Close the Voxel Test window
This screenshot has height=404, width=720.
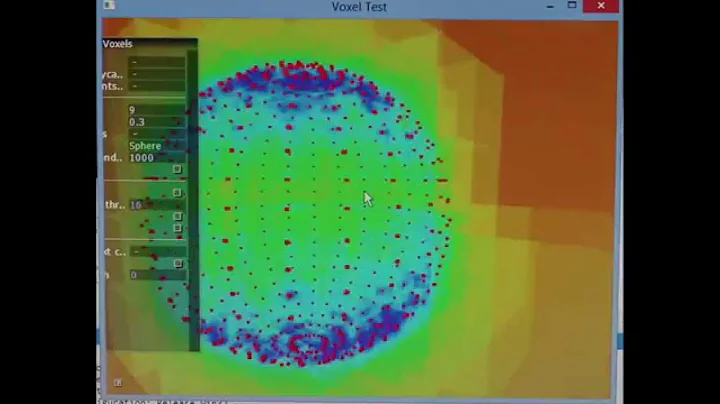coord(601,6)
